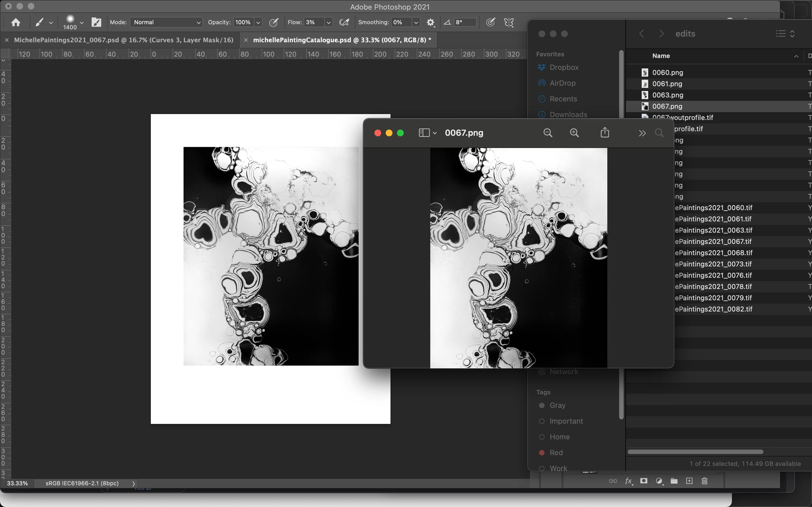Image resolution: width=812 pixels, height=507 pixels.
Task: Create a new layer with plus icon
Action: coord(689,481)
